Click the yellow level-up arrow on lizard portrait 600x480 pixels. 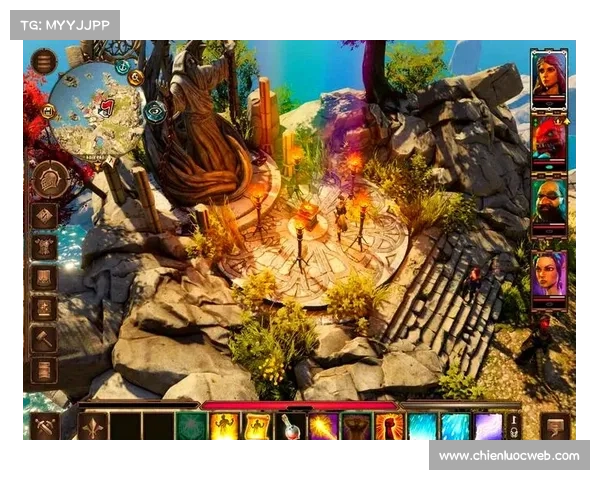pos(566,121)
